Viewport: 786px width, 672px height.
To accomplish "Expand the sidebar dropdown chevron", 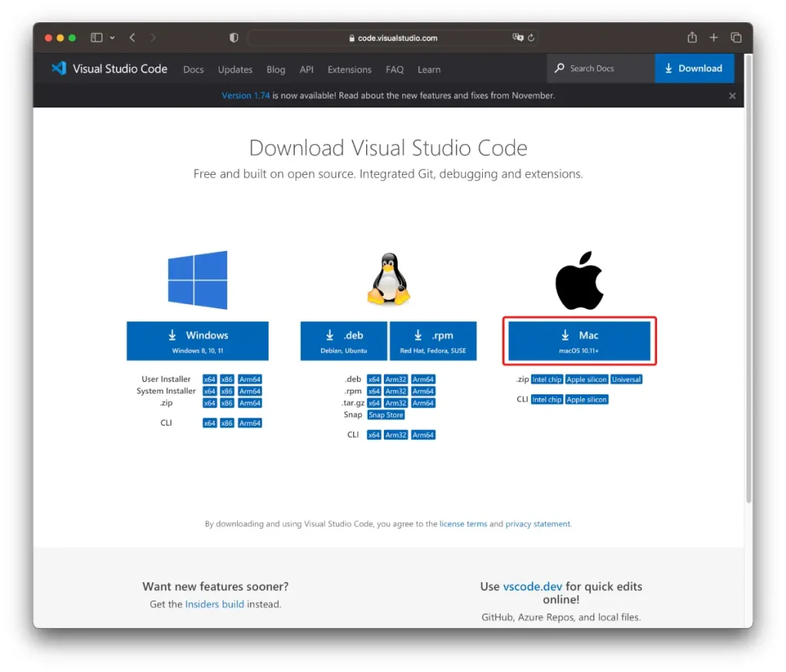I will point(112,38).
